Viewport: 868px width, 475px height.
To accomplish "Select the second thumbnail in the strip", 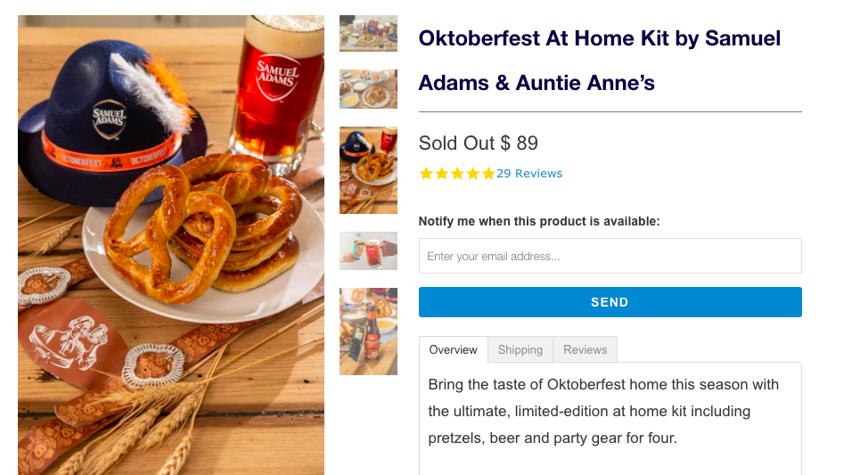I will point(368,89).
